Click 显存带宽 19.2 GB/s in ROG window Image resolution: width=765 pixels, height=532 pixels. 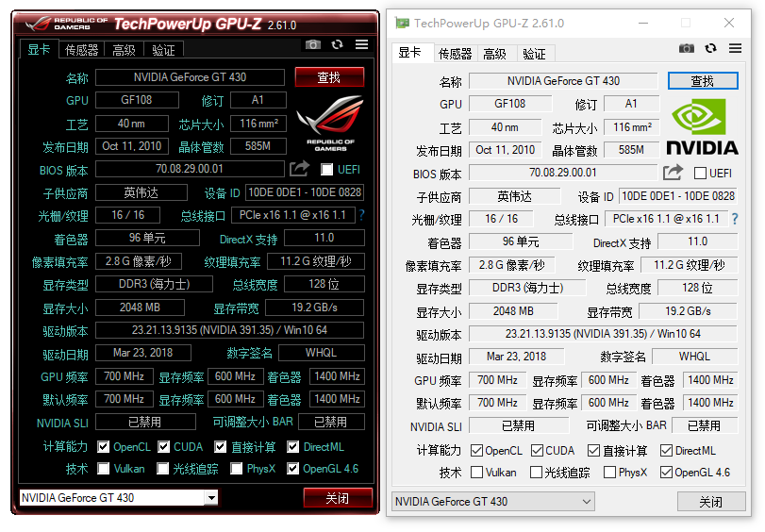tap(315, 308)
